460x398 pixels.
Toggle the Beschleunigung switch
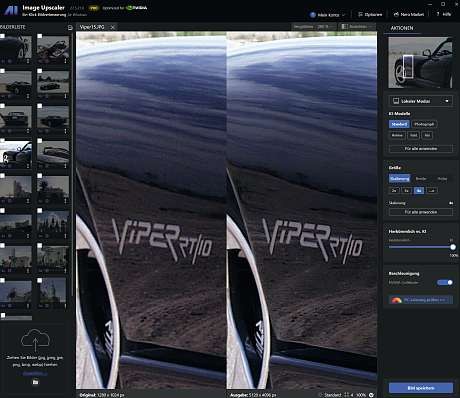[445, 282]
